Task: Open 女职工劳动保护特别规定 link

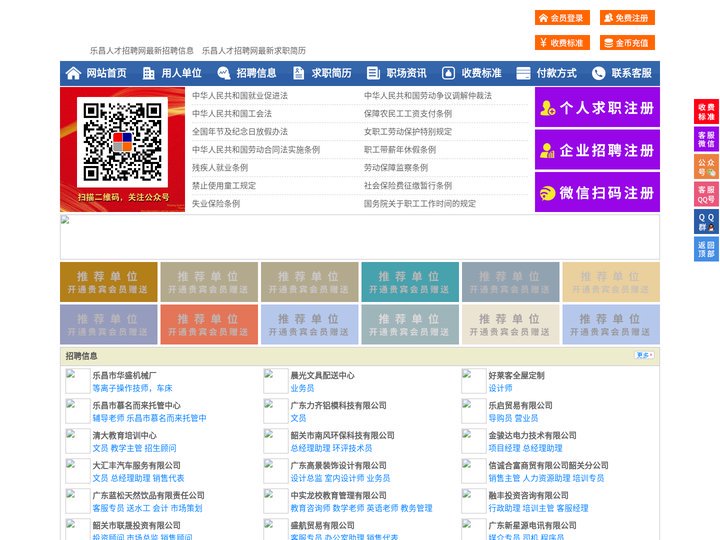Action: tap(408, 131)
